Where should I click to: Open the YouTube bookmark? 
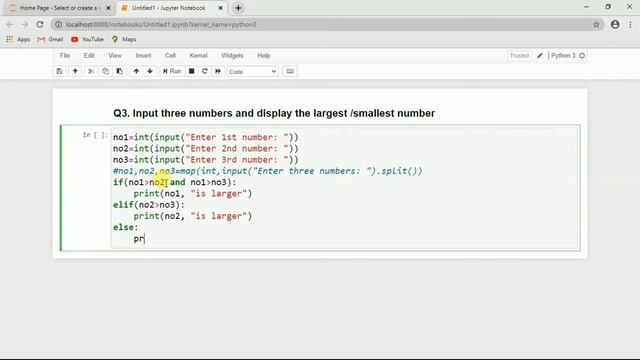[x=87, y=40]
